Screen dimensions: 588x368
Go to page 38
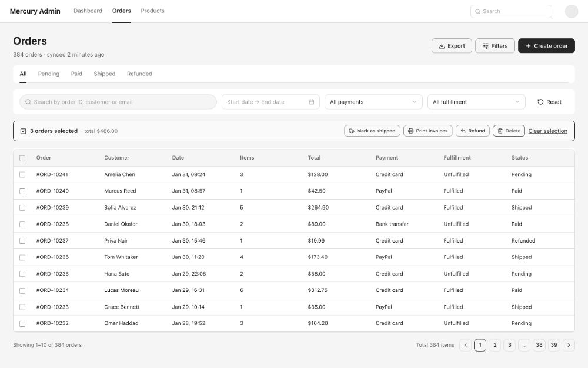539,344
